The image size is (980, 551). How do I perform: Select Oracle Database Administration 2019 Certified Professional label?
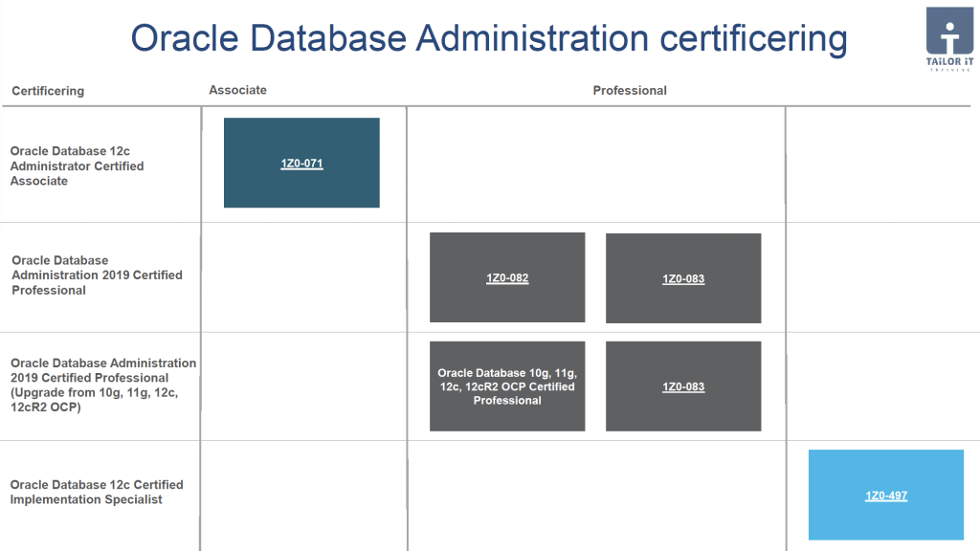point(97,275)
